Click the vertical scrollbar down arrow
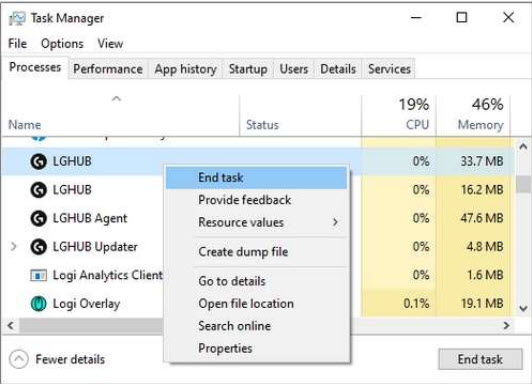Viewport: 532px width, 384px height. [523, 308]
